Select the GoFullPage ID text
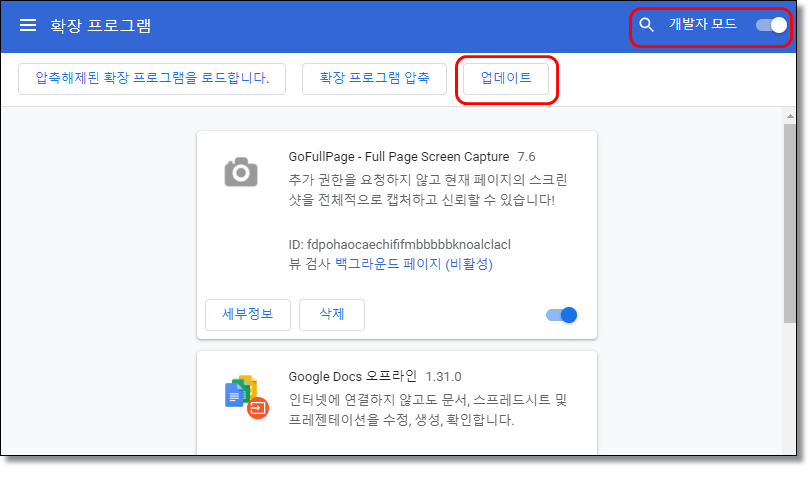 coord(399,244)
